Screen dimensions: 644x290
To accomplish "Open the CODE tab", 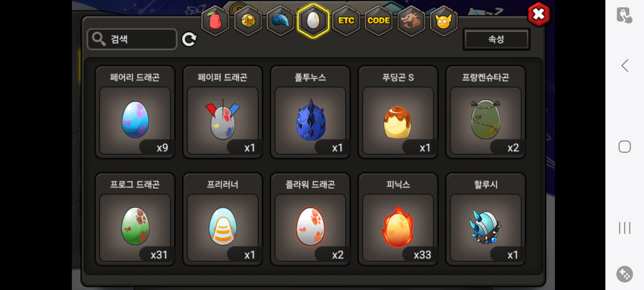I will pos(379,21).
